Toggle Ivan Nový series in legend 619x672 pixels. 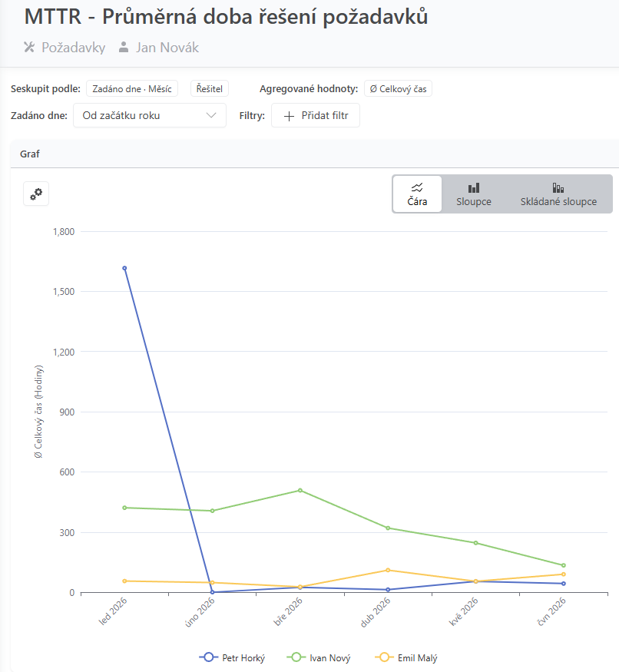(319, 657)
